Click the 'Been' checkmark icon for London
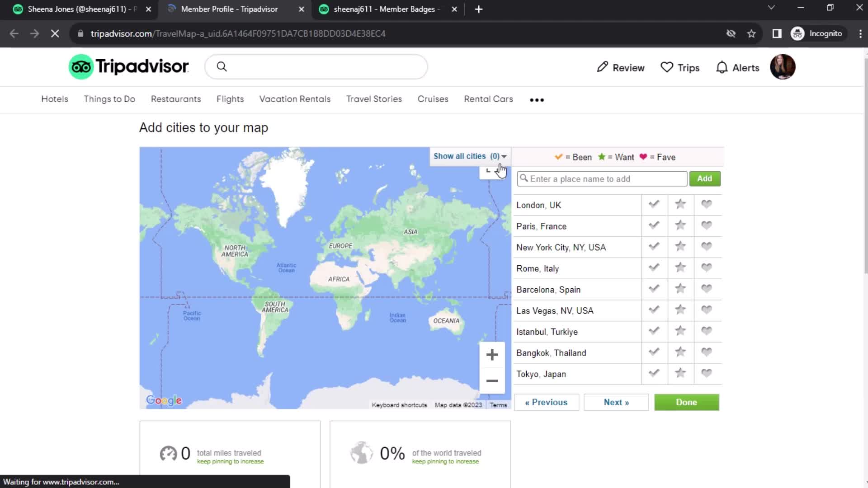The image size is (868, 488). click(x=654, y=204)
